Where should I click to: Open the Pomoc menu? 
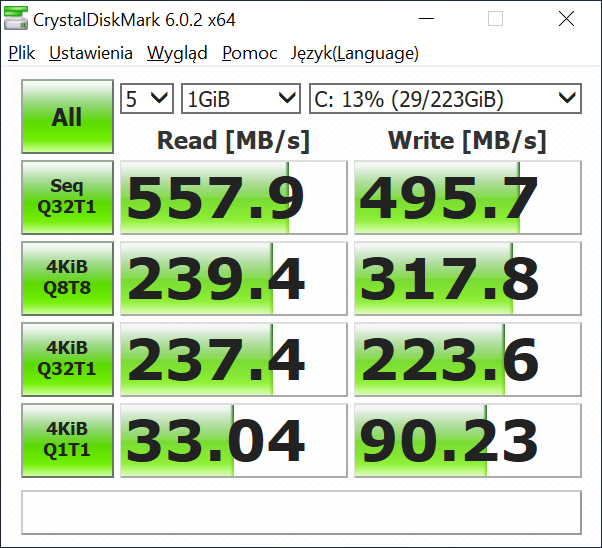point(250,54)
